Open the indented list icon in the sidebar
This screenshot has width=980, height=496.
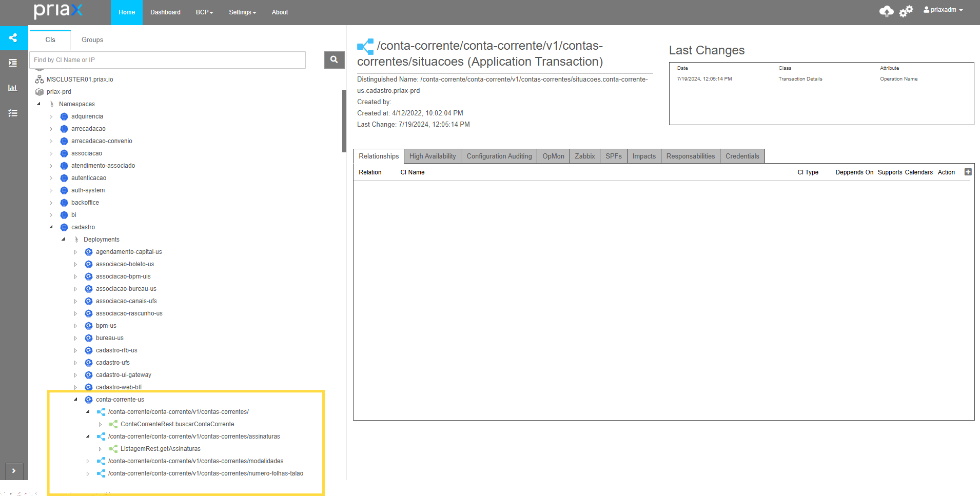pos(13,63)
